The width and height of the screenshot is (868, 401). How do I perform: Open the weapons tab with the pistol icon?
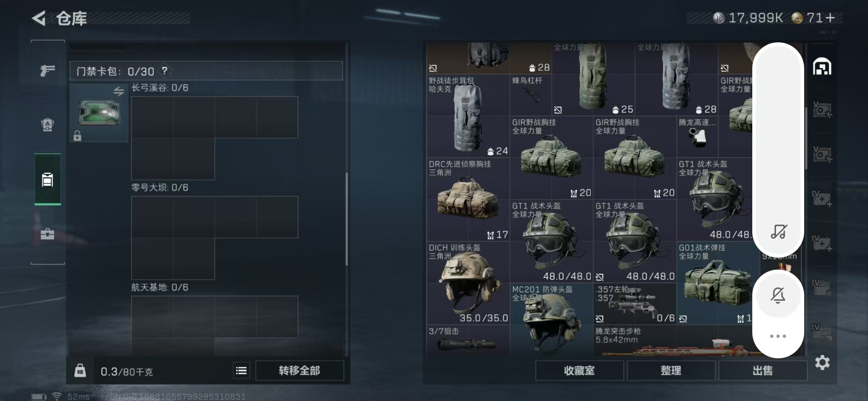pyautogui.click(x=47, y=70)
